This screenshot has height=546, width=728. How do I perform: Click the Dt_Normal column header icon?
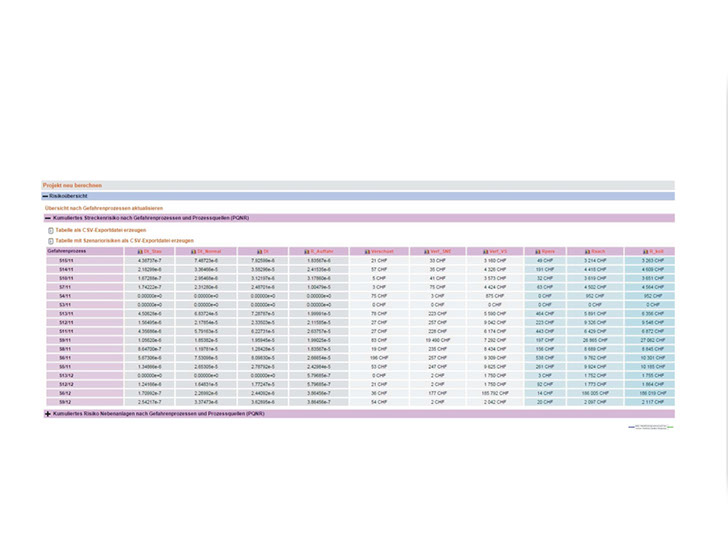193,251
